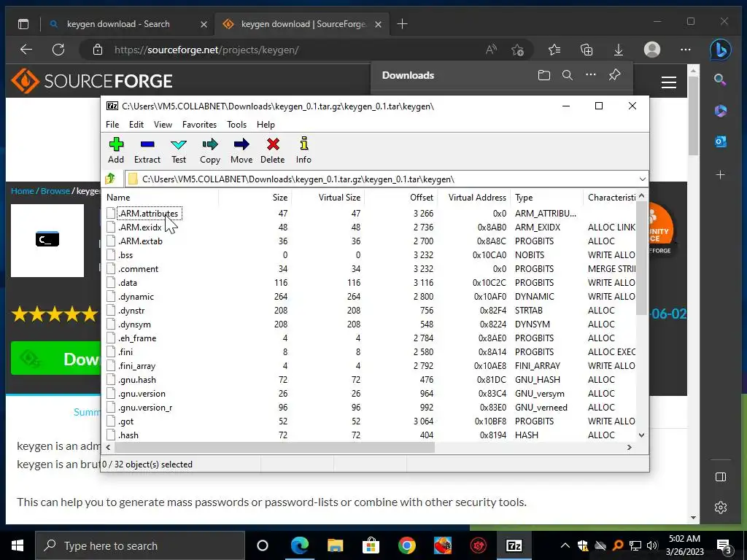747x560 pixels.
Task: Run the Test archive tool
Action: tap(179, 150)
